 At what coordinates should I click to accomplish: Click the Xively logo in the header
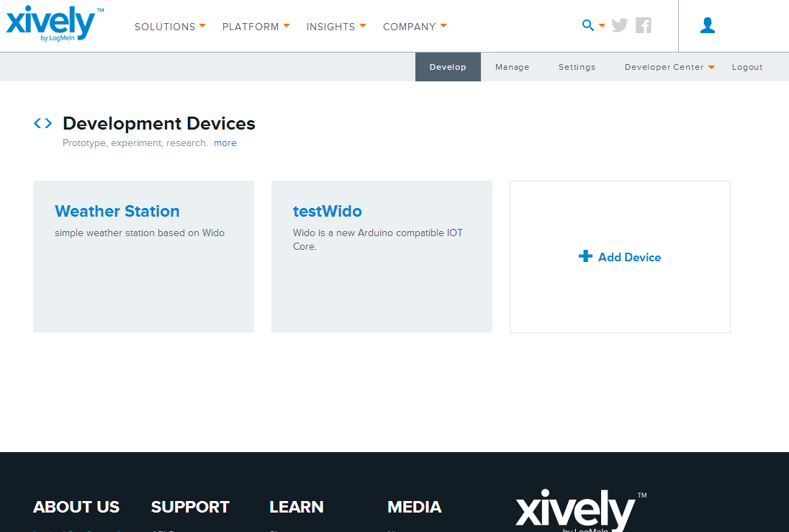[54, 23]
